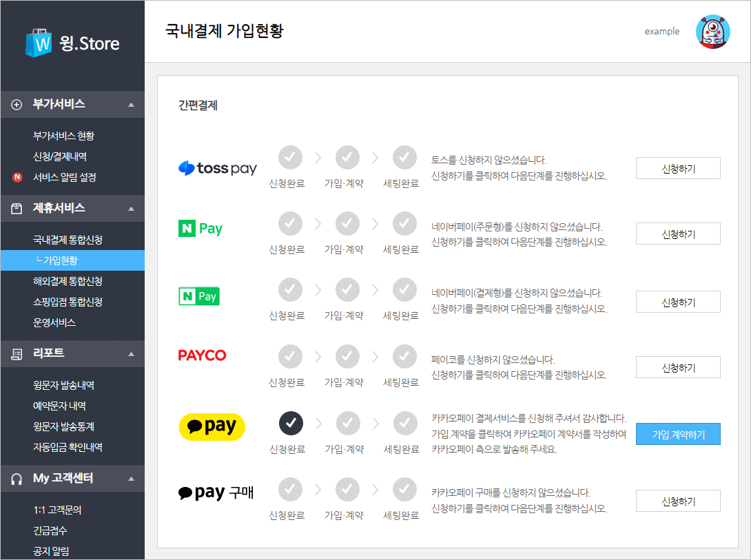
Task: Click 신청하기 button for toss pay
Action: (x=678, y=168)
